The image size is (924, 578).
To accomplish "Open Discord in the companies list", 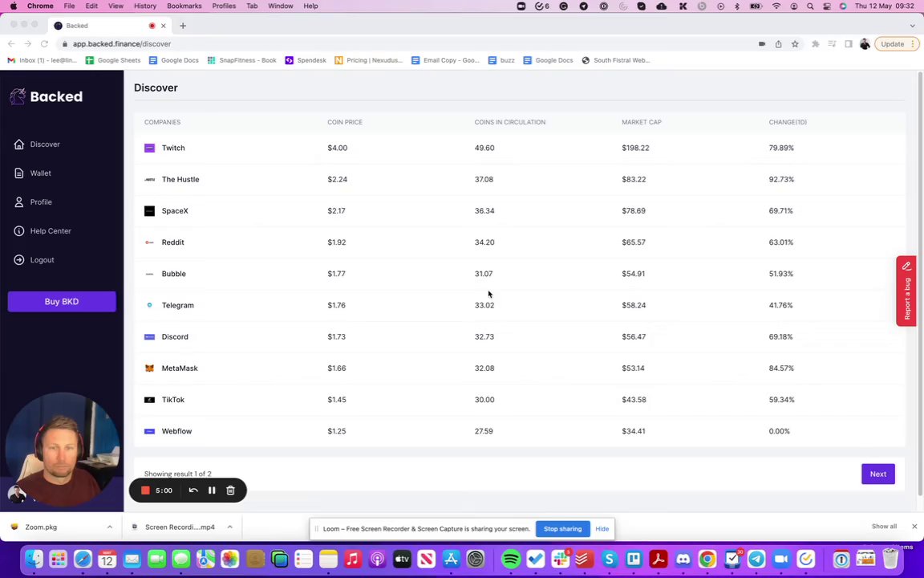I will point(519,337).
